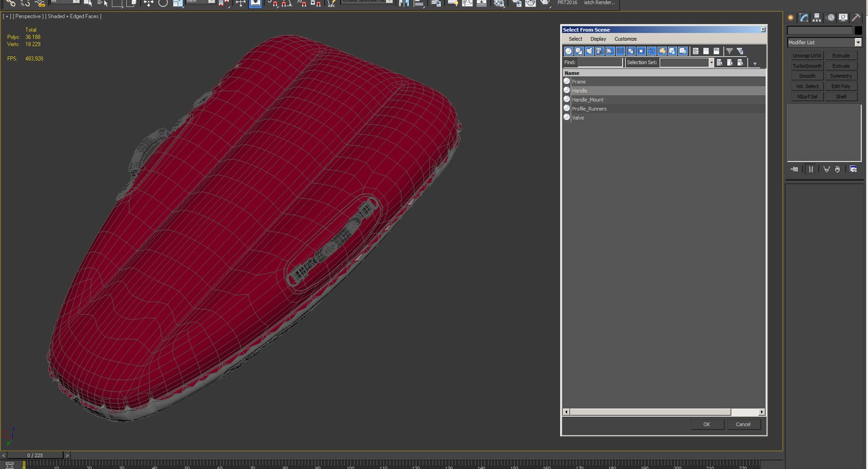Toggle Display Shapes filter icon
This screenshot has width=868, height=469.
coord(579,51)
